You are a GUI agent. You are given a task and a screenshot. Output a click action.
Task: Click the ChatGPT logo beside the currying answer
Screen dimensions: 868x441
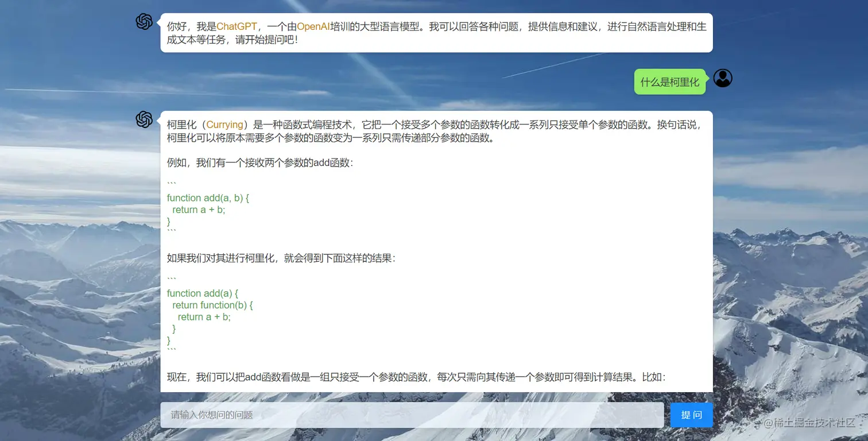click(x=144, y=119)
